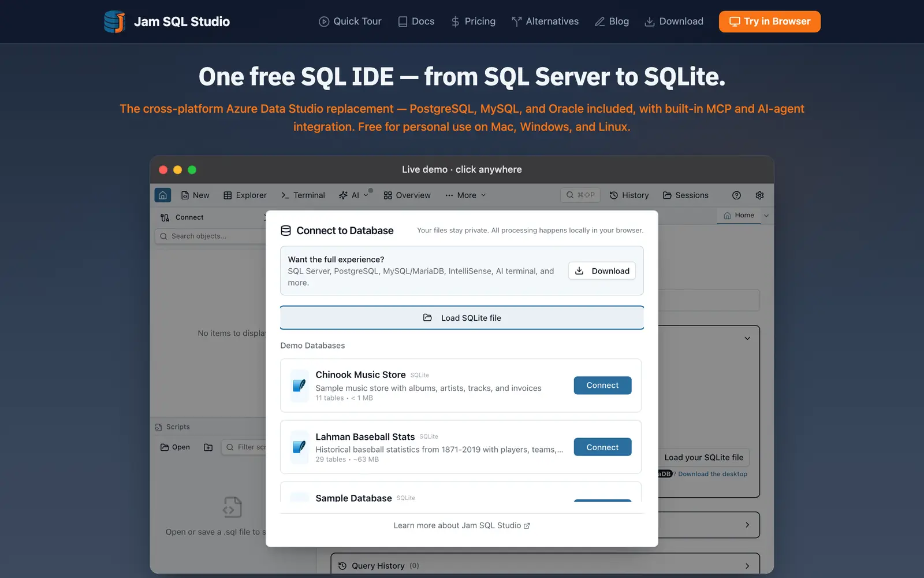Connect to Chinook Music Store database
Viewport: 924px width, 578px height.
point(602,386)
